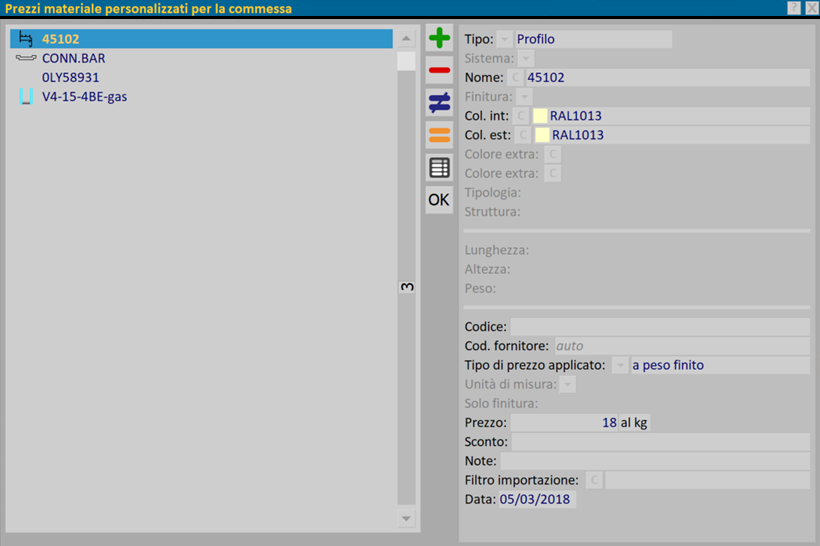The image size is (820, 546).
Task: Open the table grid view icon
Action: (439, 167)
